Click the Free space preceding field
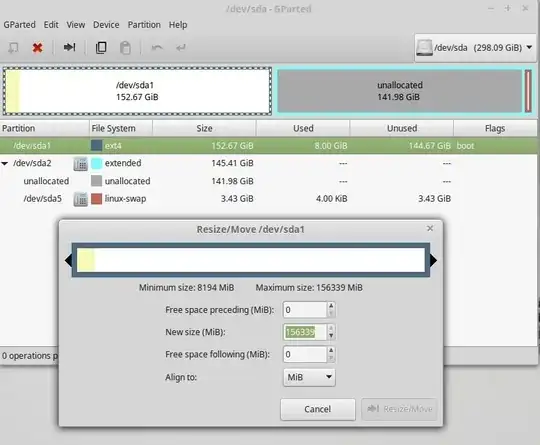 coord(304,310)
